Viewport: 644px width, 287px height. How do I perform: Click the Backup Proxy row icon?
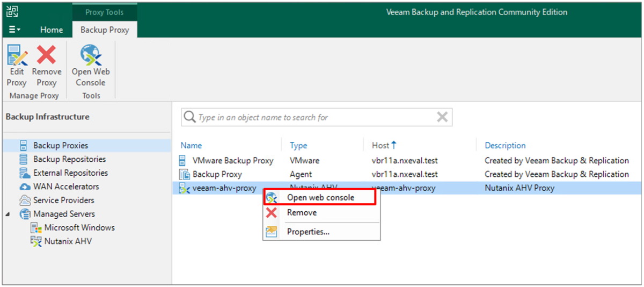(184, 174)
